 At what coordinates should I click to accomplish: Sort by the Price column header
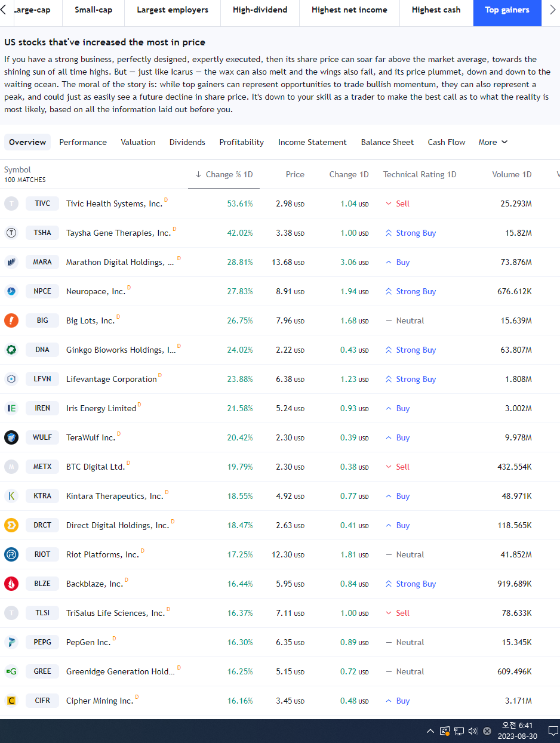pos(295,174)
